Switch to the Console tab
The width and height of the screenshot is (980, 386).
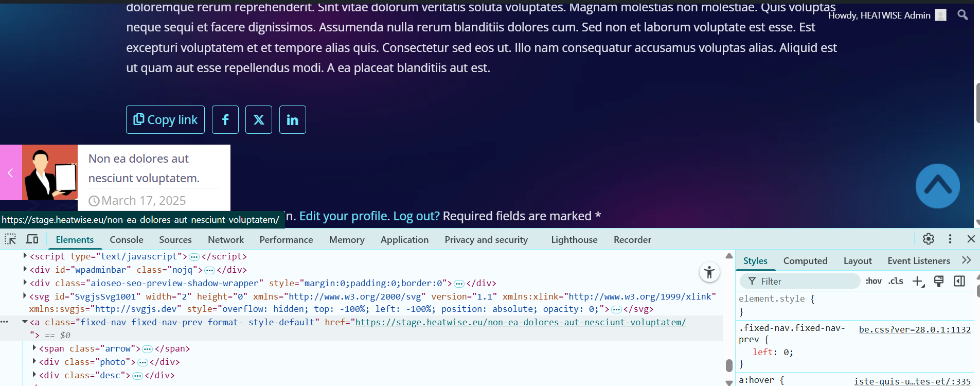coord(126,240)
